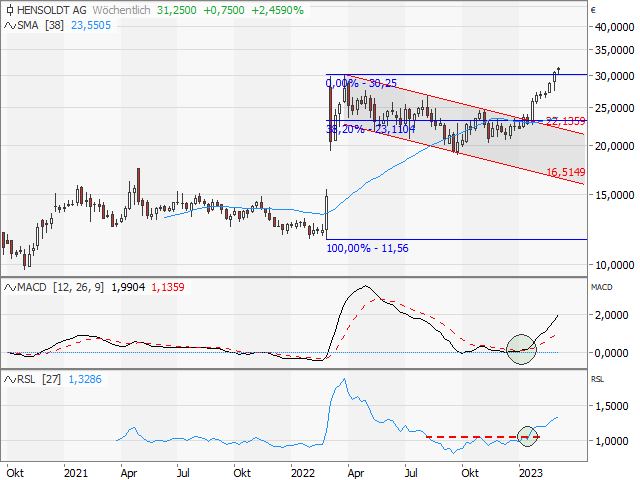The image size is (640, 480).
Task: Click the MACD axis title on right
Action: coord(602,287)
